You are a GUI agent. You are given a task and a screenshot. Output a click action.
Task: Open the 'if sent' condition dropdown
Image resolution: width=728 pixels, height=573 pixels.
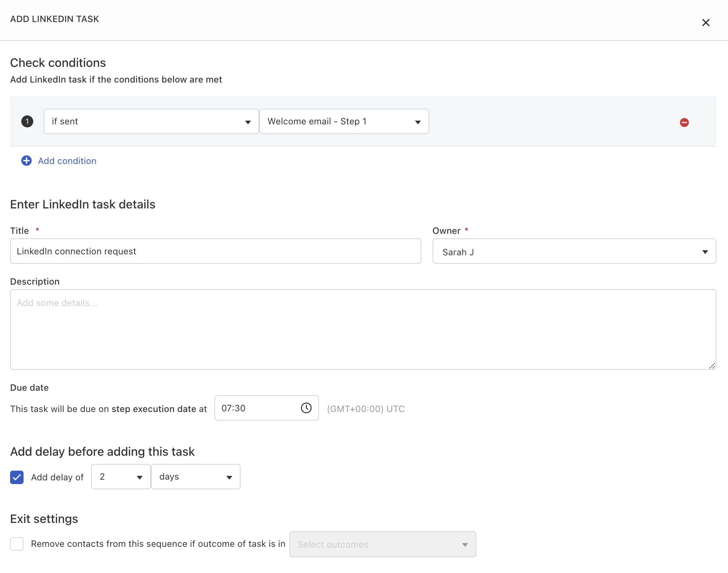[151, 121]
